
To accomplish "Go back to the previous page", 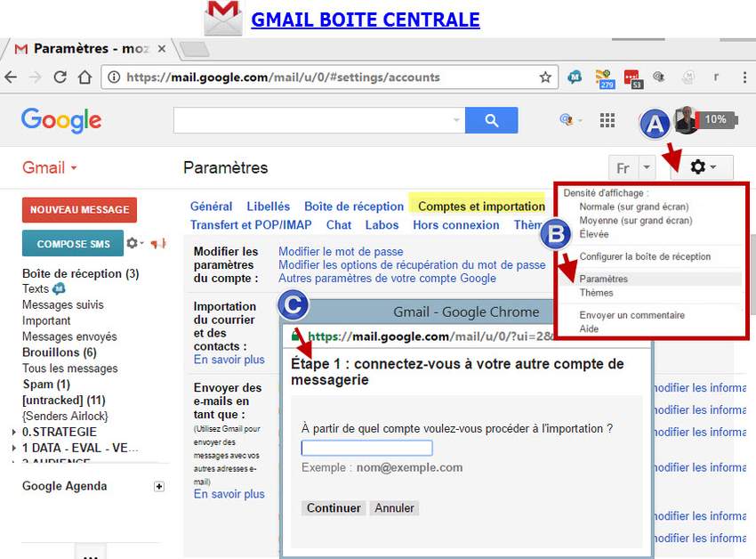I will click(x=11, y=77).
